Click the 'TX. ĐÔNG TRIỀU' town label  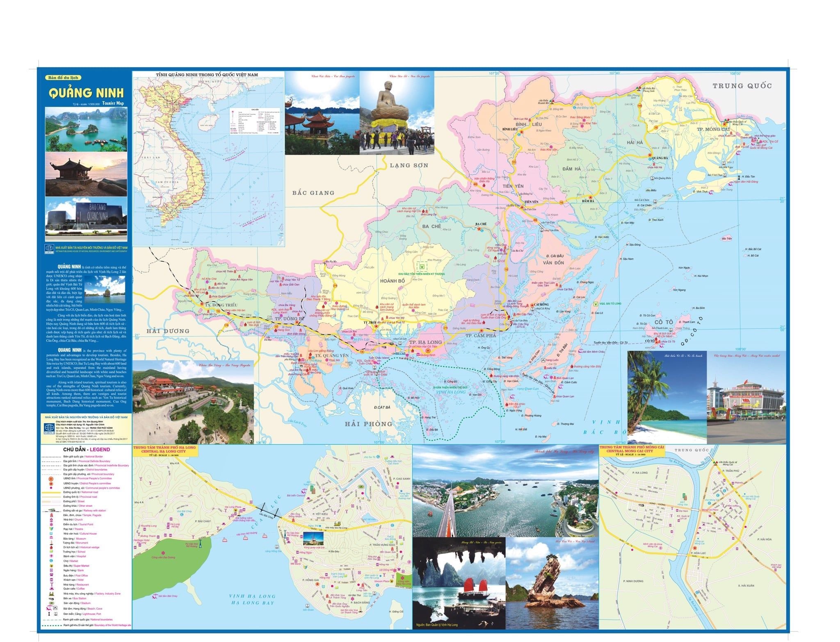coord(221,305)
